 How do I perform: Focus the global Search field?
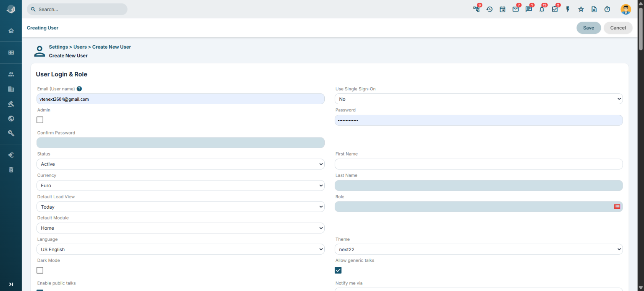(x=77, y=9)
